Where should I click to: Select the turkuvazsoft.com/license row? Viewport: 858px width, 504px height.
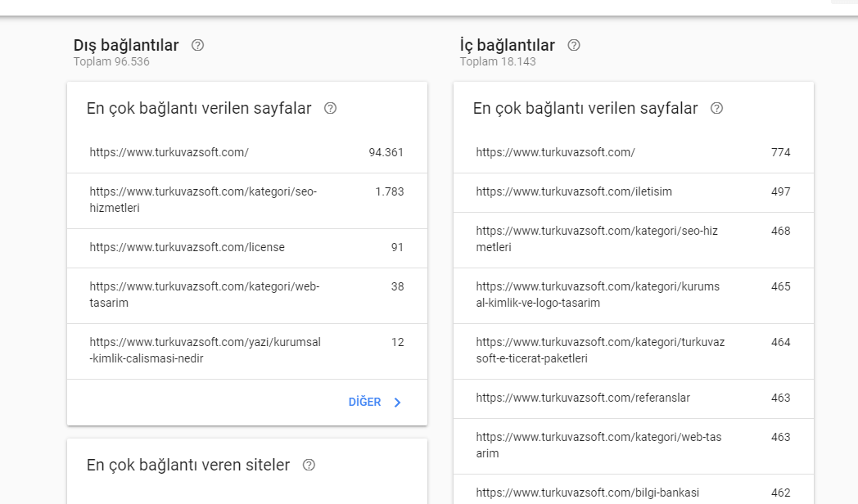(x=247, y=248)
